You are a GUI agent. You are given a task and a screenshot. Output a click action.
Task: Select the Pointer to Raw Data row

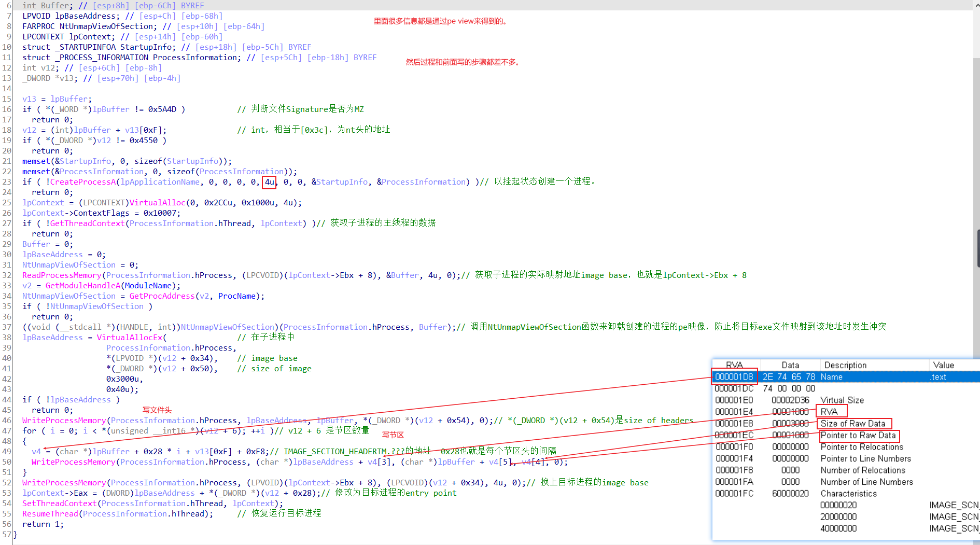click(x=846, y=435)
